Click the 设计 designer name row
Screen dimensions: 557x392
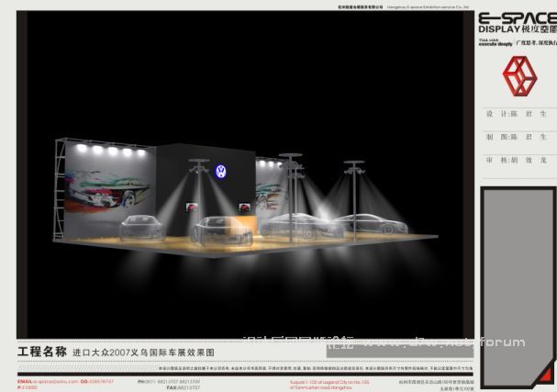(516, 114)
